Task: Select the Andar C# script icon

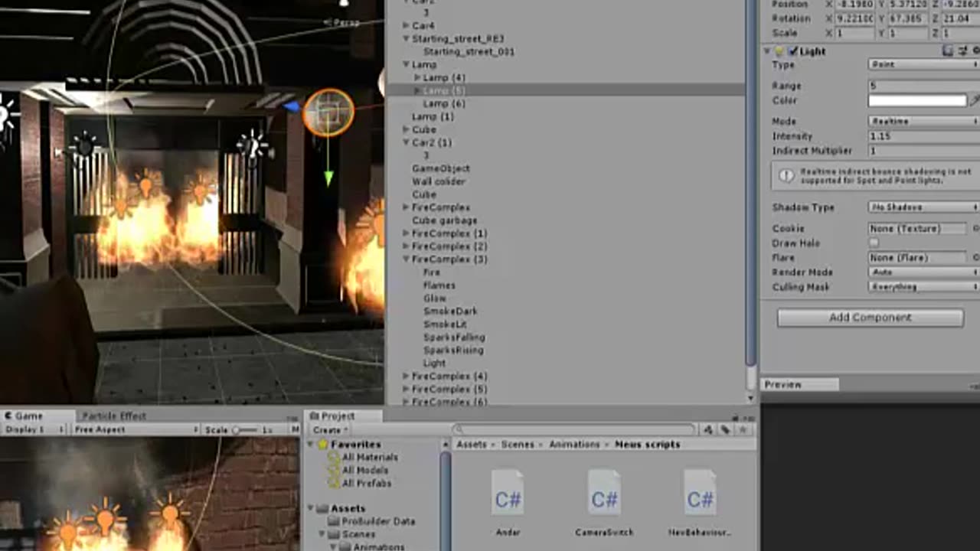Action: coord(508,492)
